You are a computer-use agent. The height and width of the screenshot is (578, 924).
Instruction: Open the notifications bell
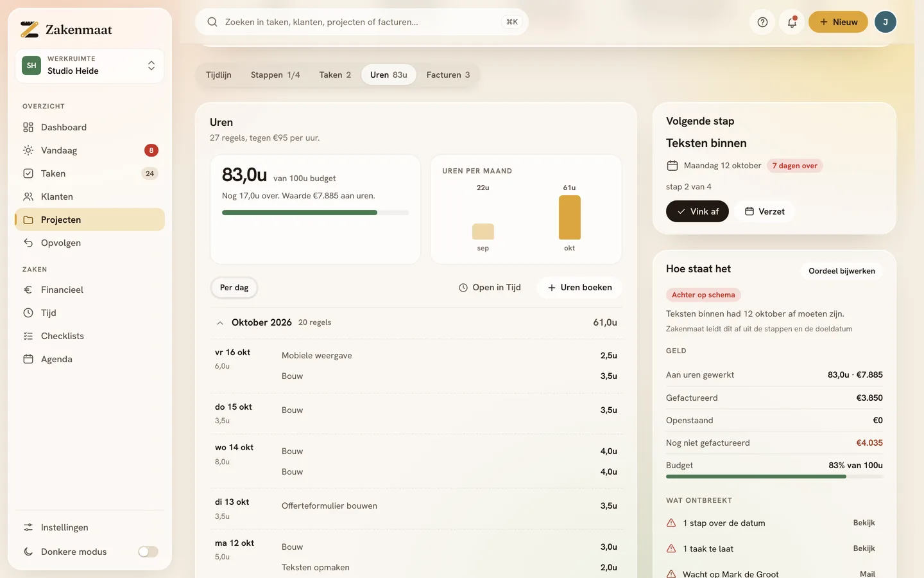point(792,22)
